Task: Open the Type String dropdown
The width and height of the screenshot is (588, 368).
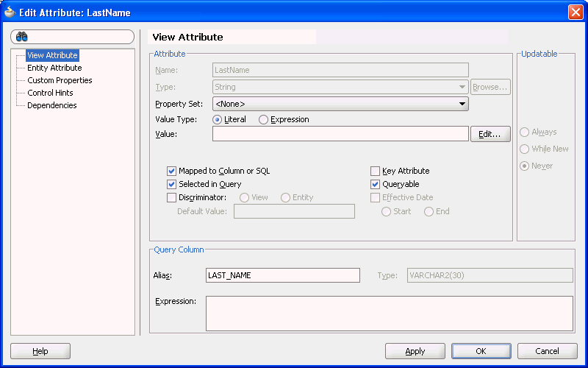Action: [340, 87]
